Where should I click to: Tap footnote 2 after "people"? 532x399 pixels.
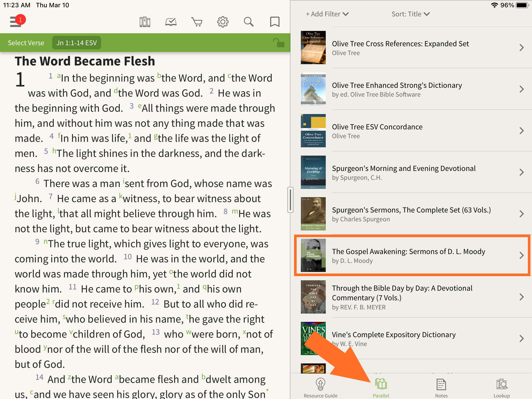(x=48, y=302)
